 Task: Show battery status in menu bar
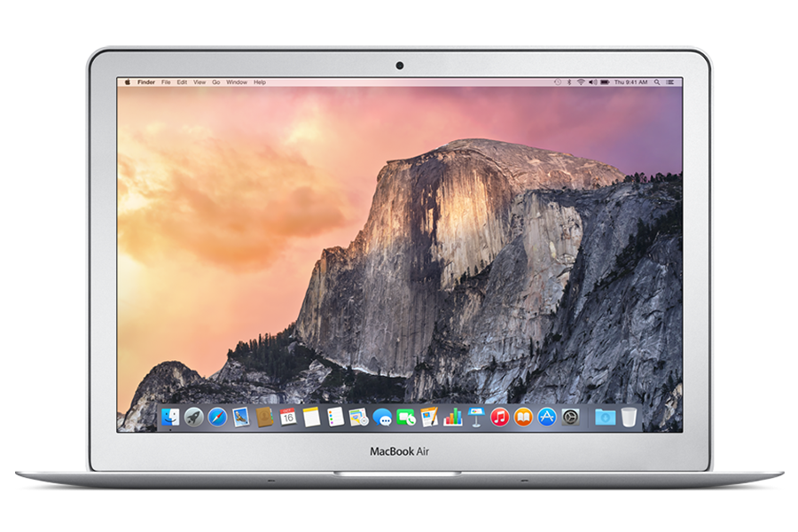point(605,82)
